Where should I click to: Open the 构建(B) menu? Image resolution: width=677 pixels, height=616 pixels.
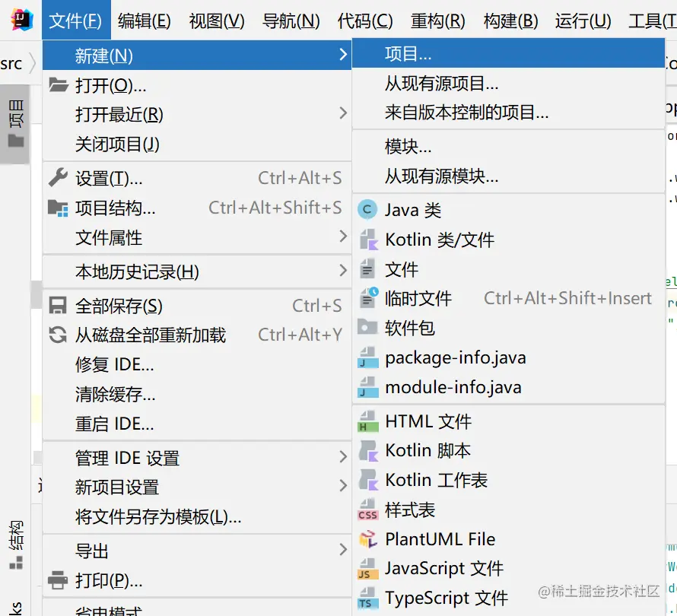point(510,21)
